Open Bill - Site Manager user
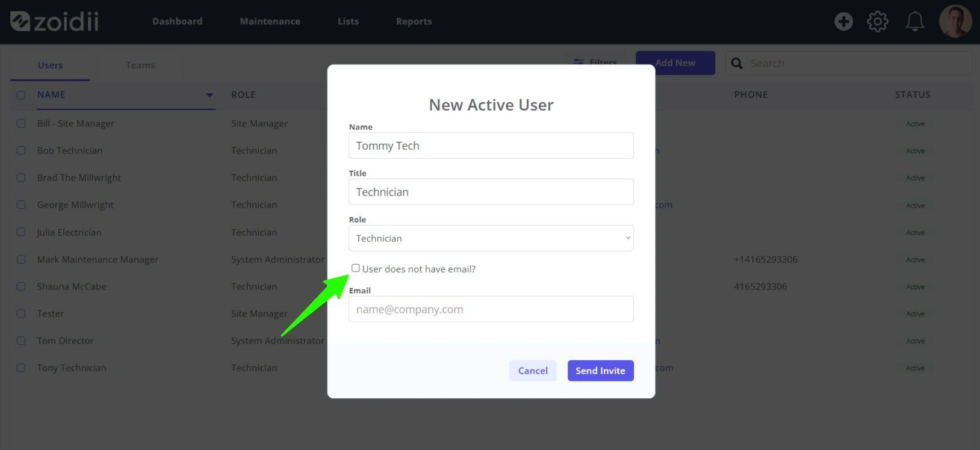The width and height of the screenshot is (980, 450). 76,123
